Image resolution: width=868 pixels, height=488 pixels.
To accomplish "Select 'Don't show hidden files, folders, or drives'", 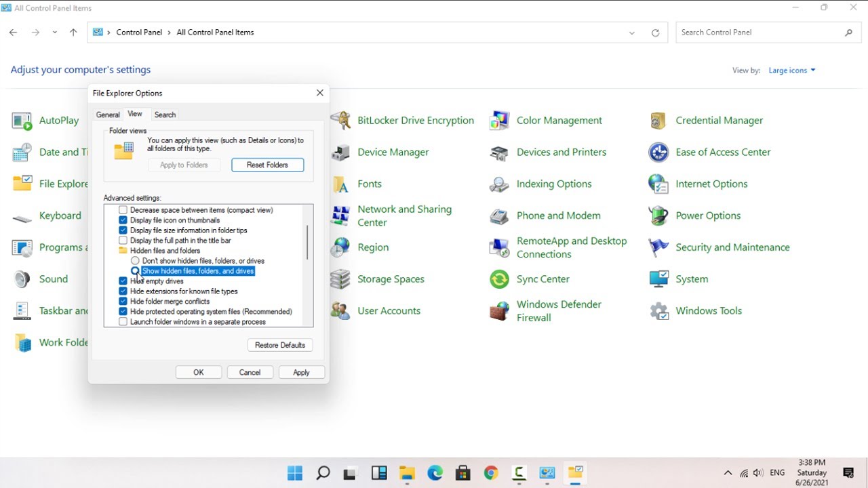I will pos(135,261).
